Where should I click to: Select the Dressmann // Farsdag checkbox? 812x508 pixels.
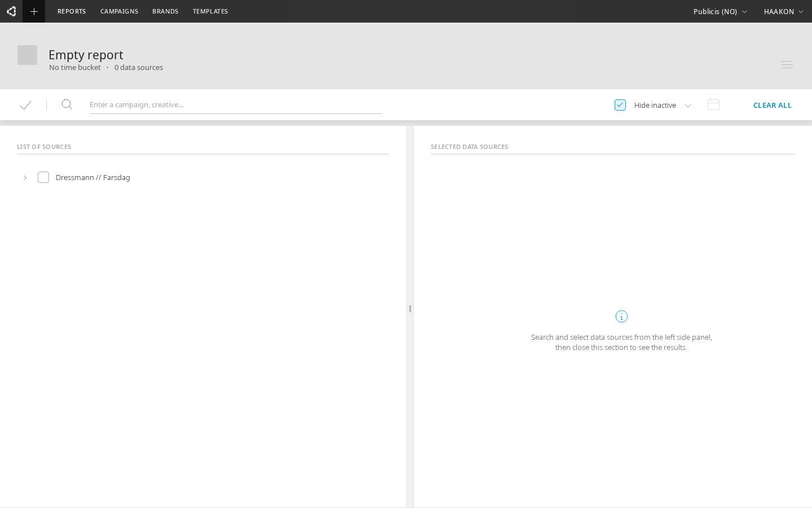[x=43, y=177]
